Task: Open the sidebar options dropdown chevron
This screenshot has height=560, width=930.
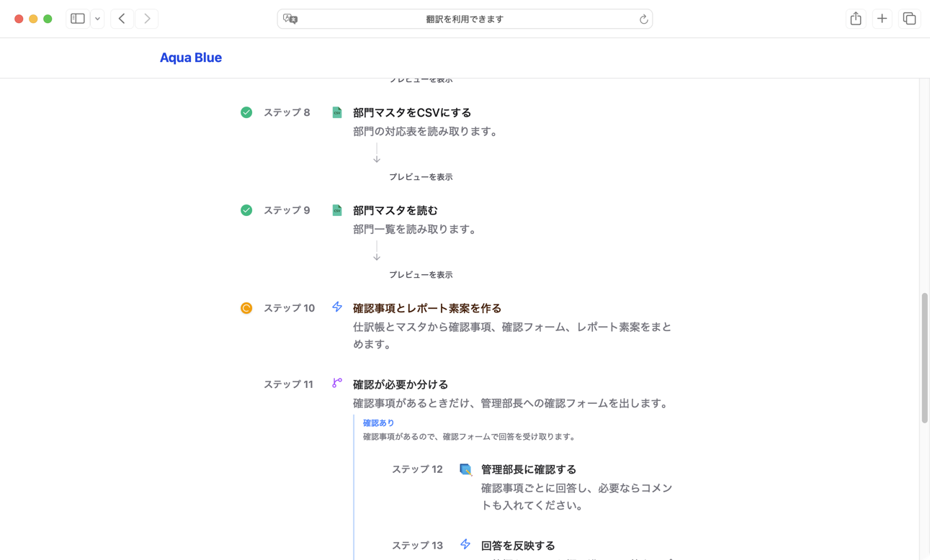Action: 97,19
